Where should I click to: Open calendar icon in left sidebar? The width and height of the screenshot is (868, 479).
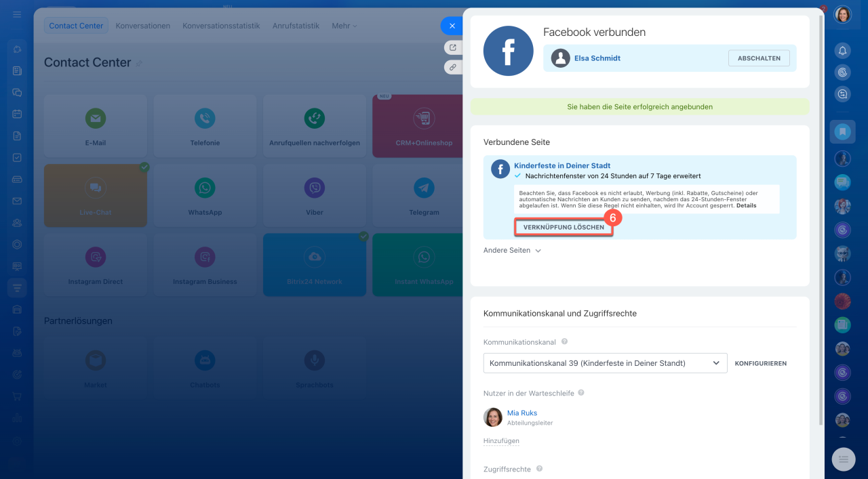point(17,114)
